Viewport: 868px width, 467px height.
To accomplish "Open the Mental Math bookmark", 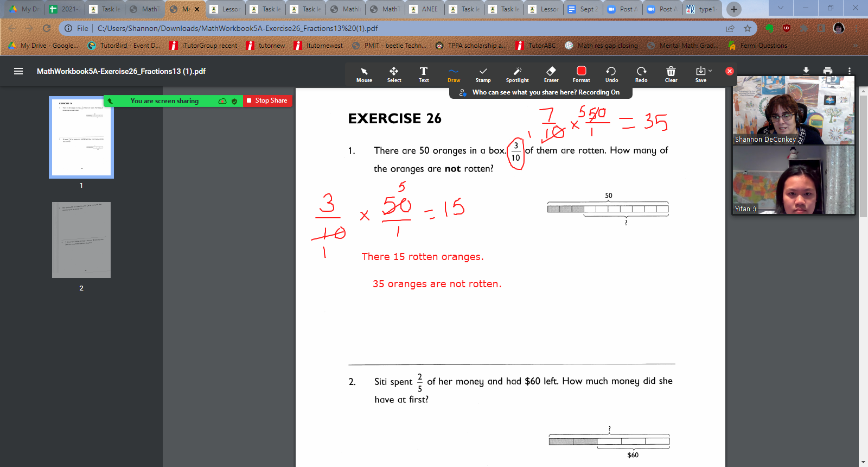I will click(683, 46).
